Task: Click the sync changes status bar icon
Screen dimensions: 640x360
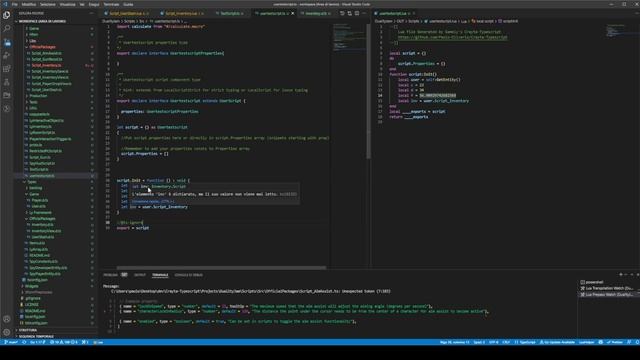Action: pos(24,342)
